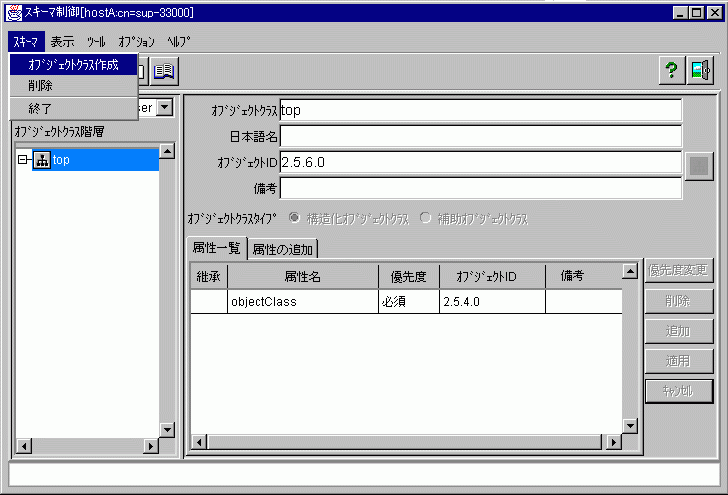Select the 補助オブジェクトクラス radio button
This screenshot has width=728, height=495.
point(425,218)
